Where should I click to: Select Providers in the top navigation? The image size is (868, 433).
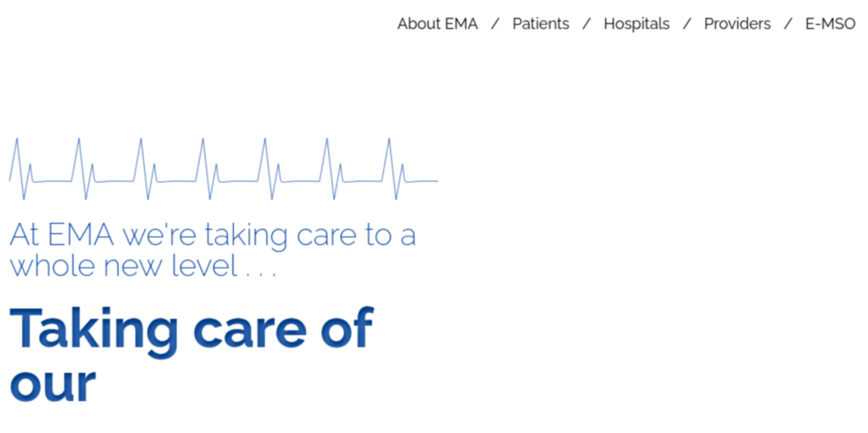pyautogui.click(x=737, y=24)
